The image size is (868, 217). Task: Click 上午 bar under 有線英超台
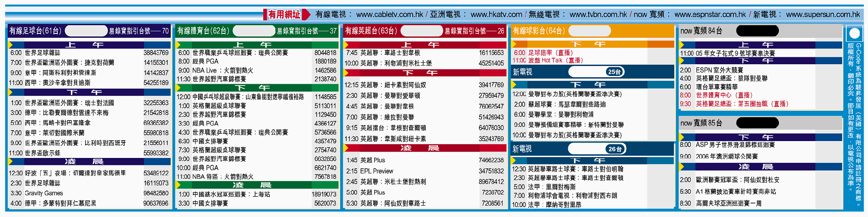coord(425,45)
